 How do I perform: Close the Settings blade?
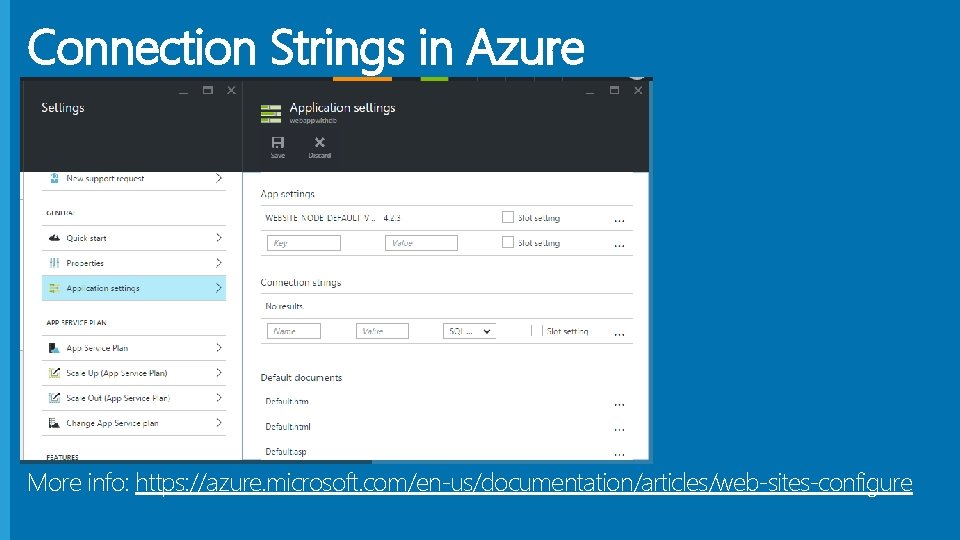point(231,91)
